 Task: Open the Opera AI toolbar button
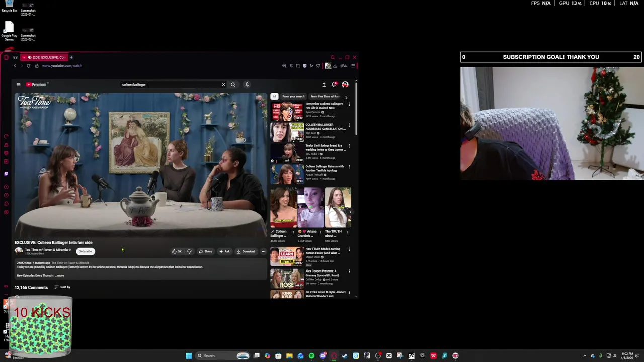[x=344, y=66]
